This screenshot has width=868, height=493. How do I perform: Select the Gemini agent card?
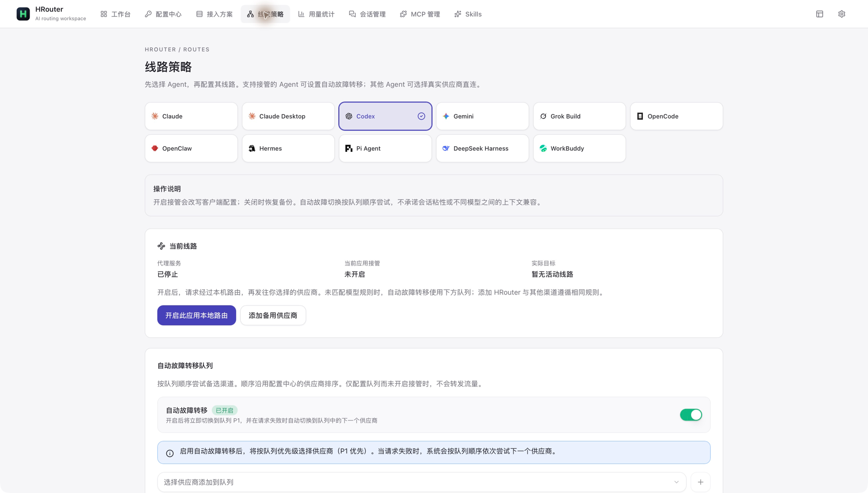coord(482,116)
